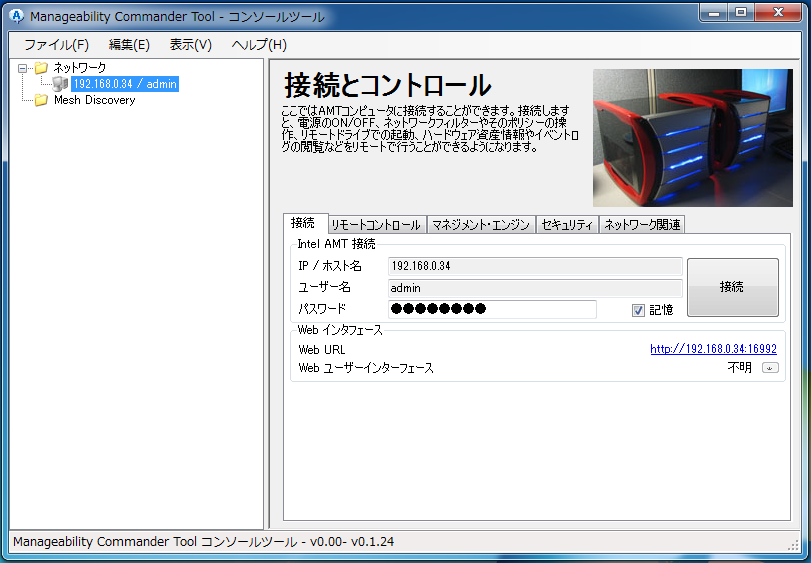Switch to the リモートコントロール tab
This screenshot has width=811, height=563.
(x=376, y=225)
